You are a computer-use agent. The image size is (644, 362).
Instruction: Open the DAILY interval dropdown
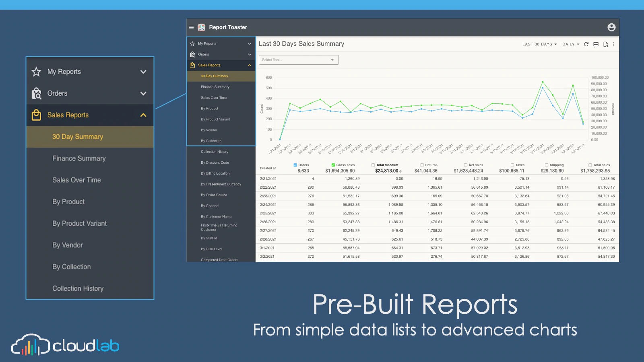[x=571, y=44]
